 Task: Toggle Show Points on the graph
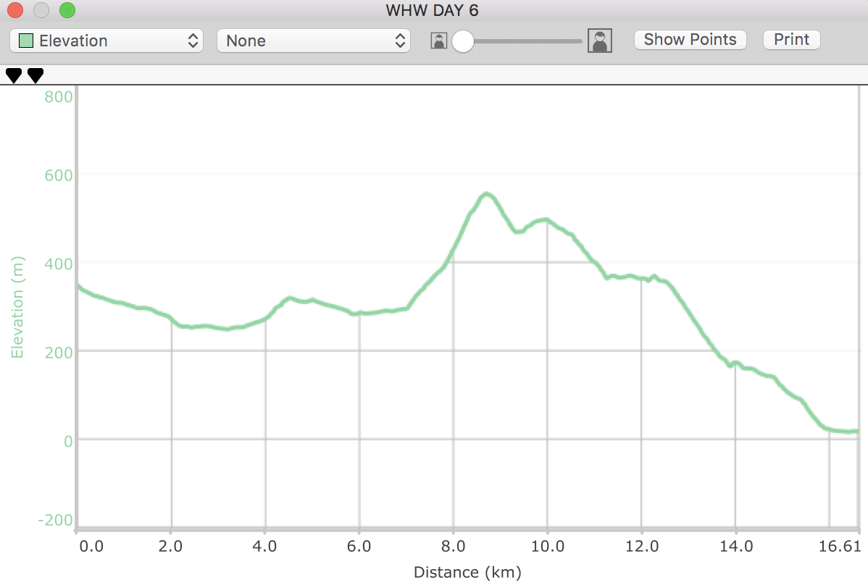[690, 40]
